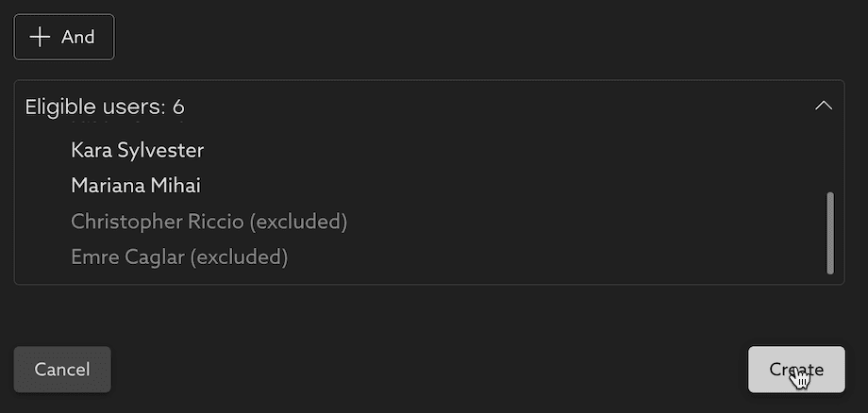Click the eligible users list scrollbar thumb
The width and height of the screenshot is (868, 413).
829,232
